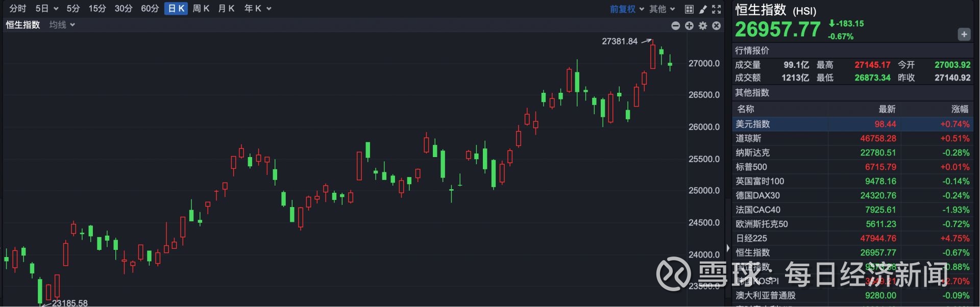Remove the chart pane with the X icon
The image size is (980, 307).
[717, 25]
